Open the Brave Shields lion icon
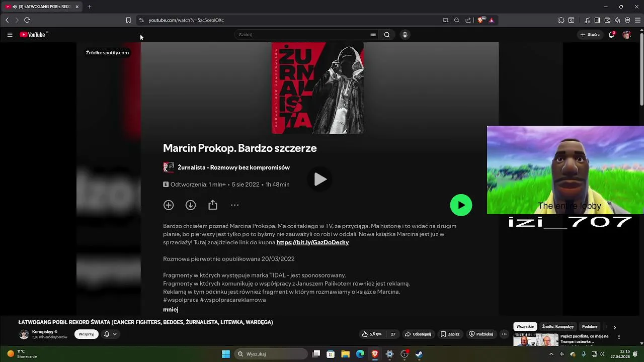The image size is (644, 362). pyautogui.click(x=481, y=20)
